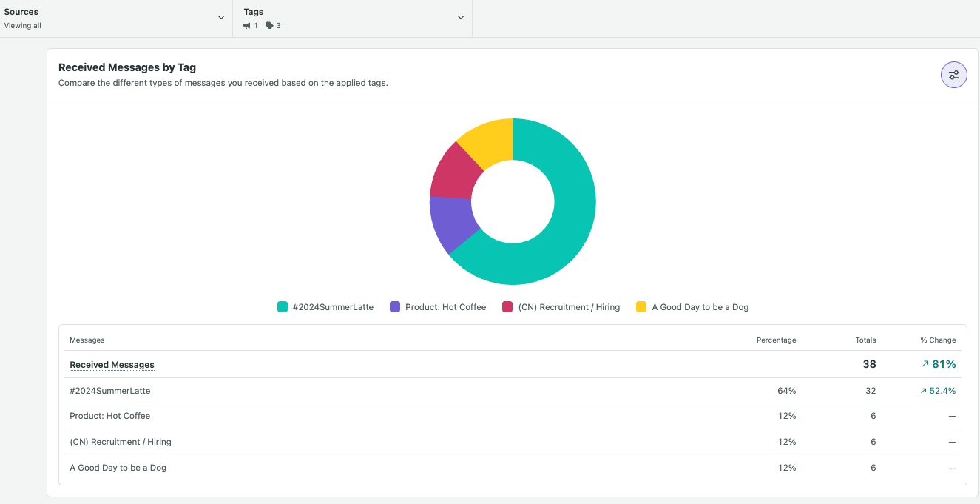The width and height of the screenshot is (980, 504).
Task: Click the upward arrow beside 81%
Action: (925, 364)
